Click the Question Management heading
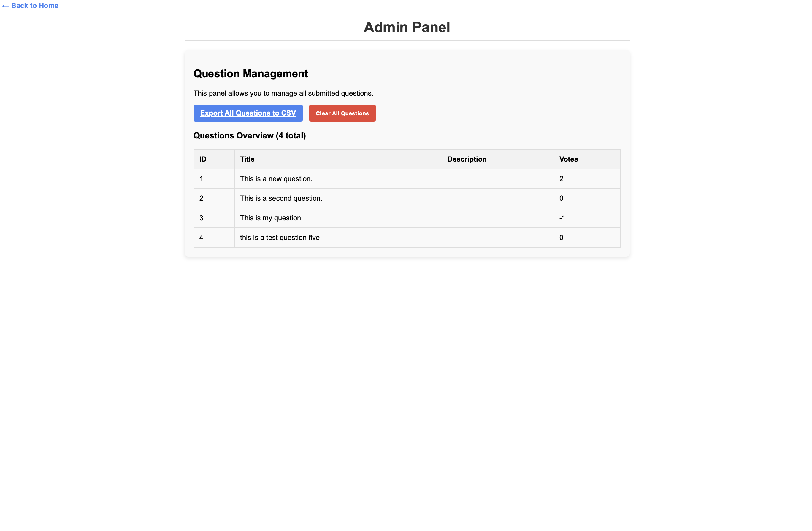Screen dimensions: 812x531 pyautogui.click(x=250, y=73)
